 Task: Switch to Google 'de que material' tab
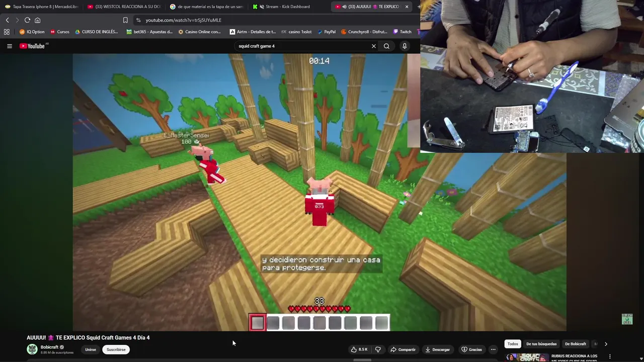pos(206,7)
